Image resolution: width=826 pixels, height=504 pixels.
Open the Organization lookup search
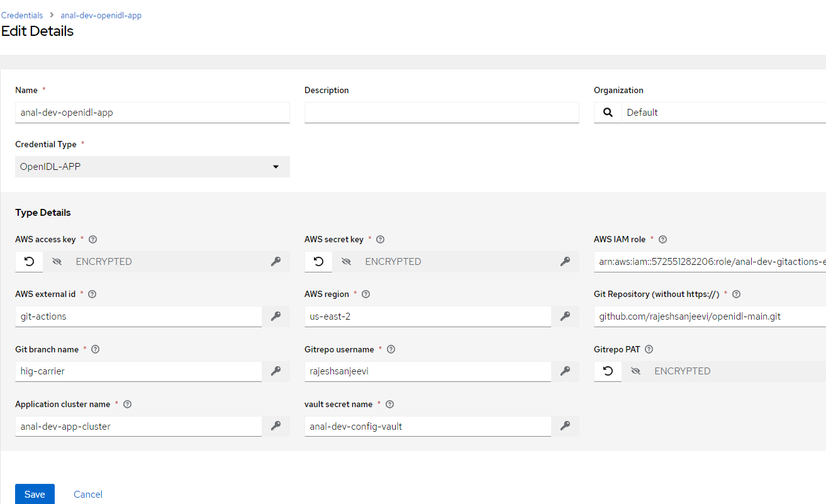tap(608, 113)
